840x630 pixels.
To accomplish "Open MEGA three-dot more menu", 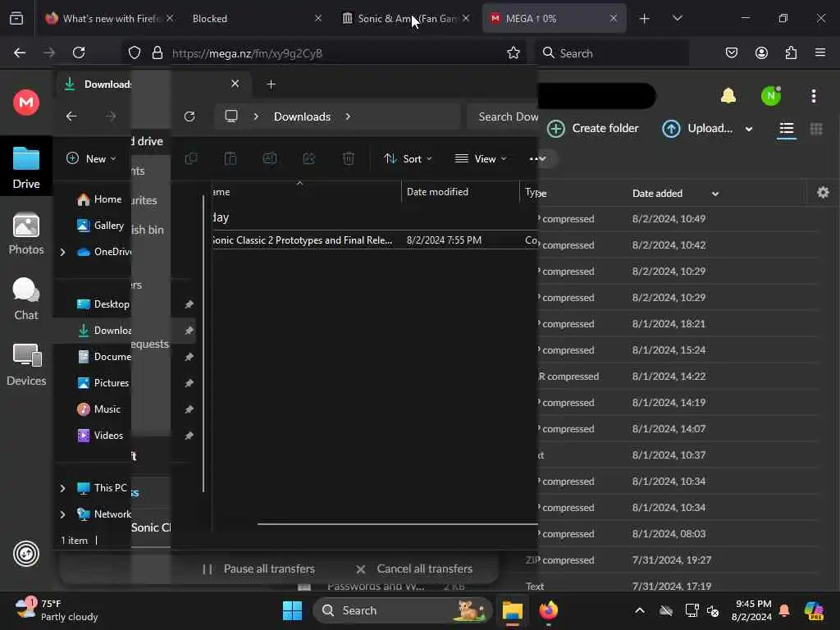I will 814,96.
